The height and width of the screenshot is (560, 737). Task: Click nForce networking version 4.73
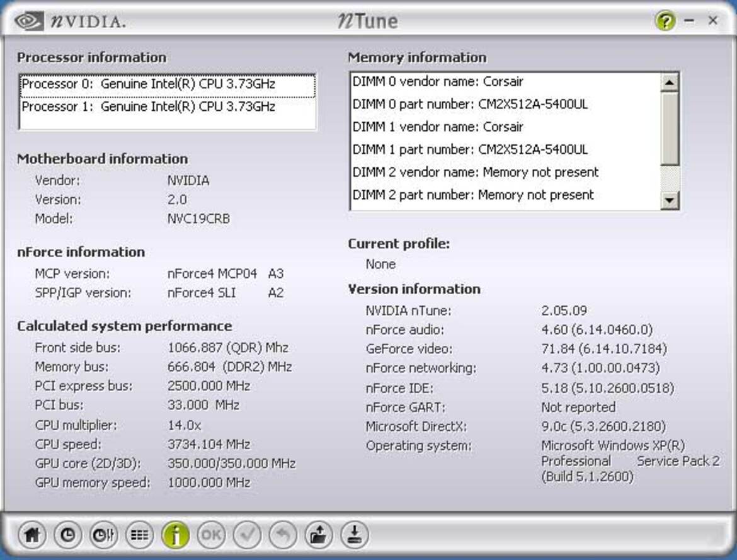(x=601, y=368)
